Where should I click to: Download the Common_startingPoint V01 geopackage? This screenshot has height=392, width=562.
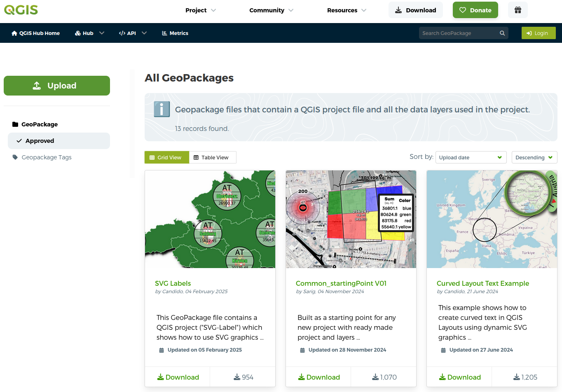click(x=319, y=377)
